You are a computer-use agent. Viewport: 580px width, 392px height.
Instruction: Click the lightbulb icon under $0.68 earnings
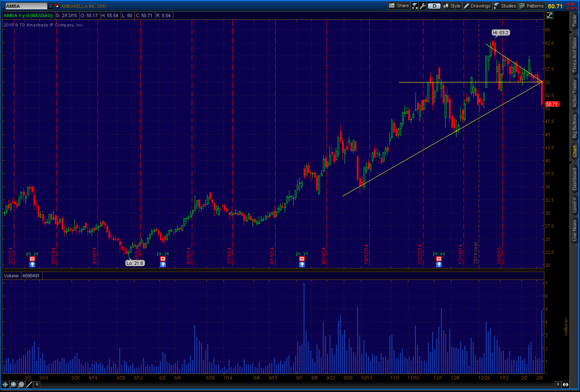coord(439,264)
